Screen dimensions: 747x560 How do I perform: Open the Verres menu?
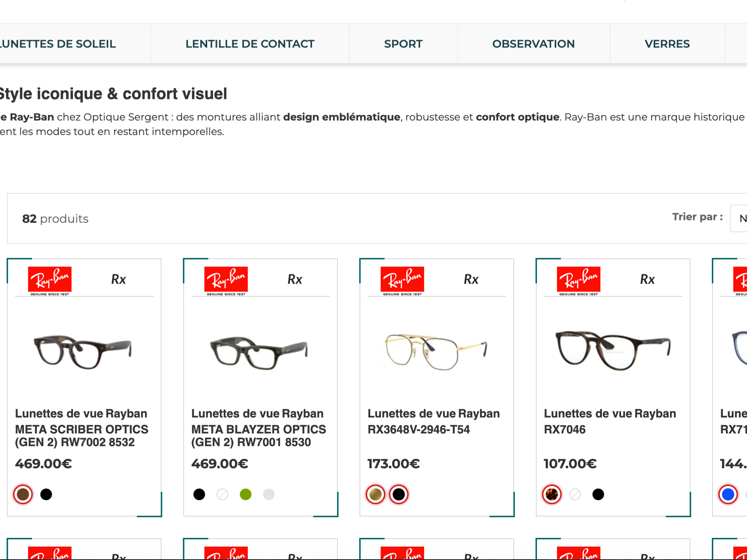pyautogui.click(x=667, y=44)
